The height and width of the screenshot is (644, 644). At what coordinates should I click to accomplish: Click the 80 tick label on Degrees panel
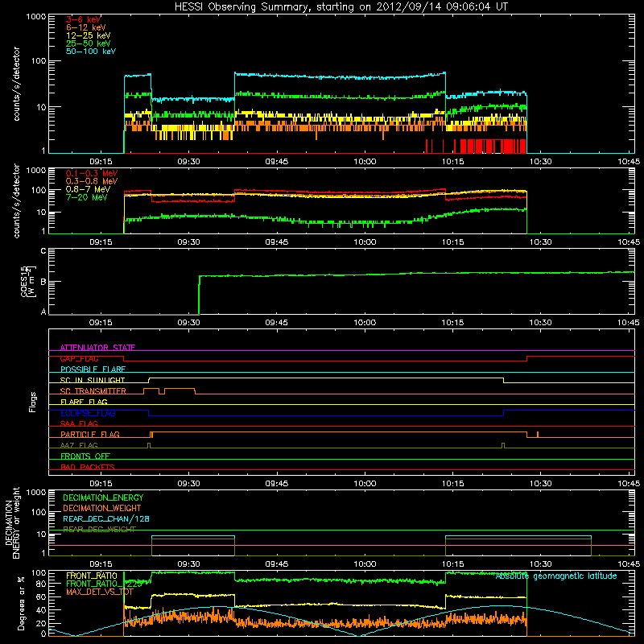pos(41,584)
